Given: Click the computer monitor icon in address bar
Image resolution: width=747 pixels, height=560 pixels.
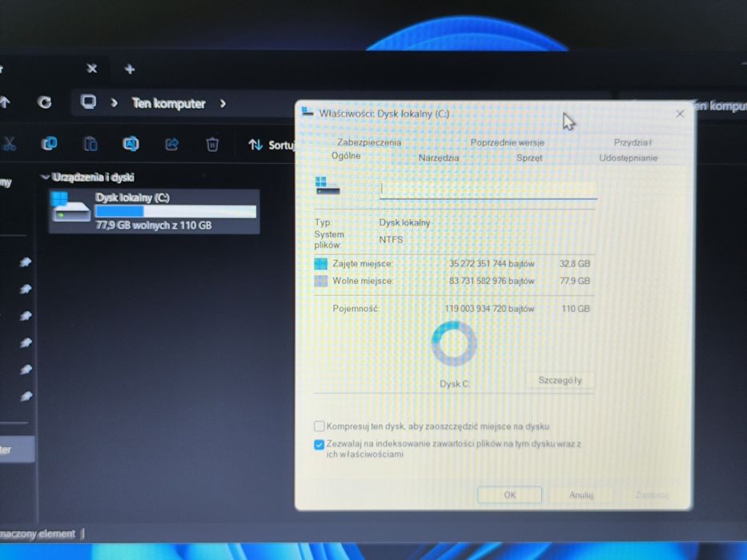Looking at the screenshot, I should (89, 102).
